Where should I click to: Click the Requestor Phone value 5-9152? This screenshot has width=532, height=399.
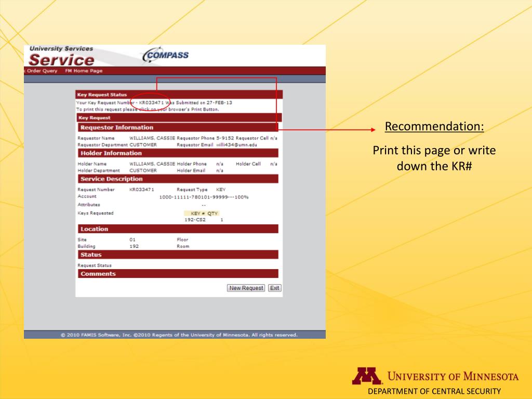pos(225,138)
